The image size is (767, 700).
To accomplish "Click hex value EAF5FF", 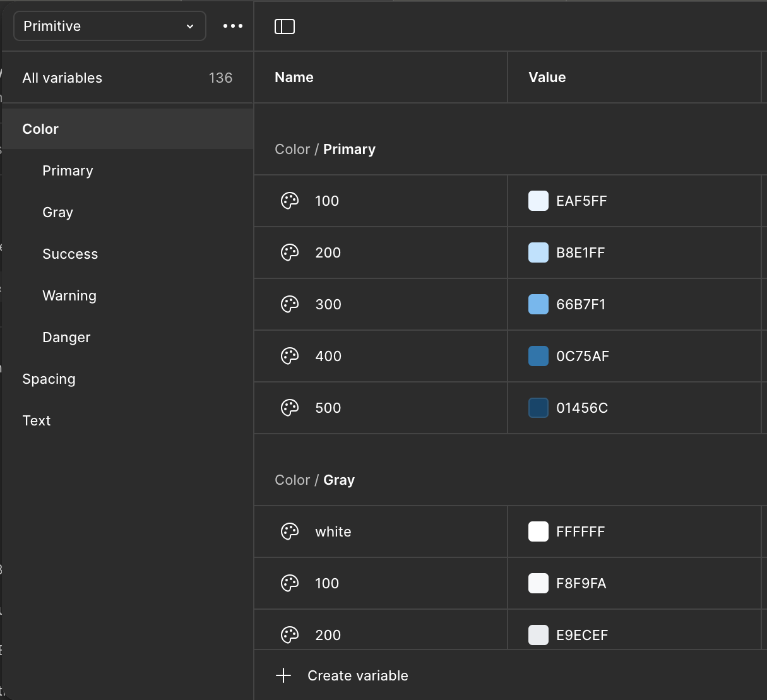I will coord(581,201).
